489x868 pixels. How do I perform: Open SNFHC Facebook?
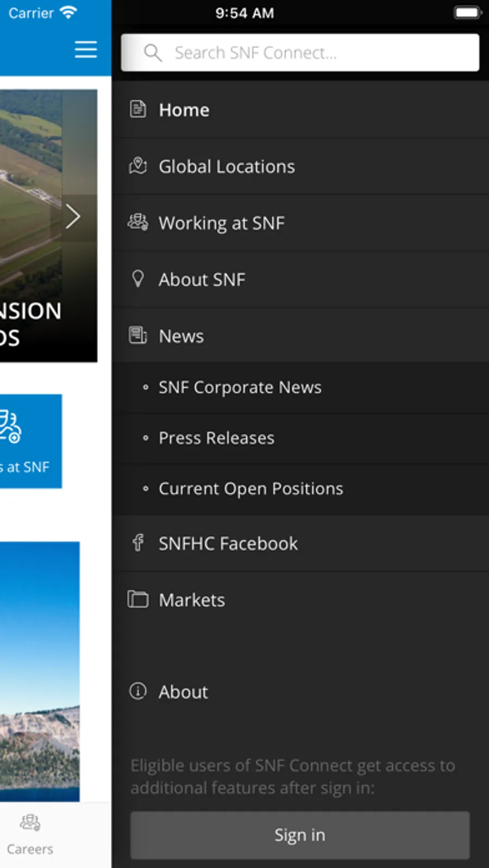[x=300, y=543]
